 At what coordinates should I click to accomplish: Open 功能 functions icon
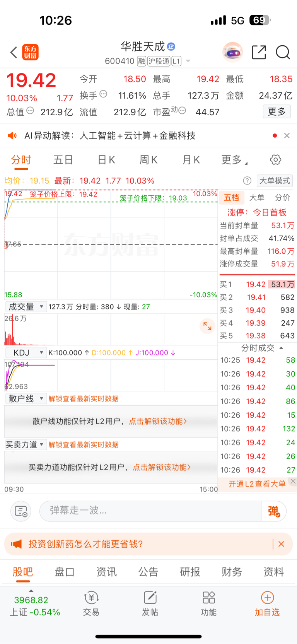[x=209, y=603]
